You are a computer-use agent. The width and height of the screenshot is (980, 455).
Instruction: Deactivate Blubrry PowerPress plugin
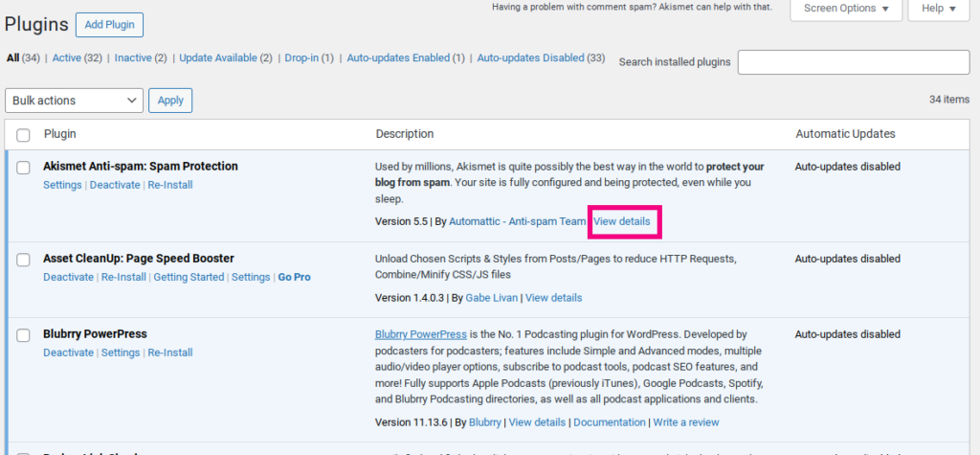tap(68, 353)
